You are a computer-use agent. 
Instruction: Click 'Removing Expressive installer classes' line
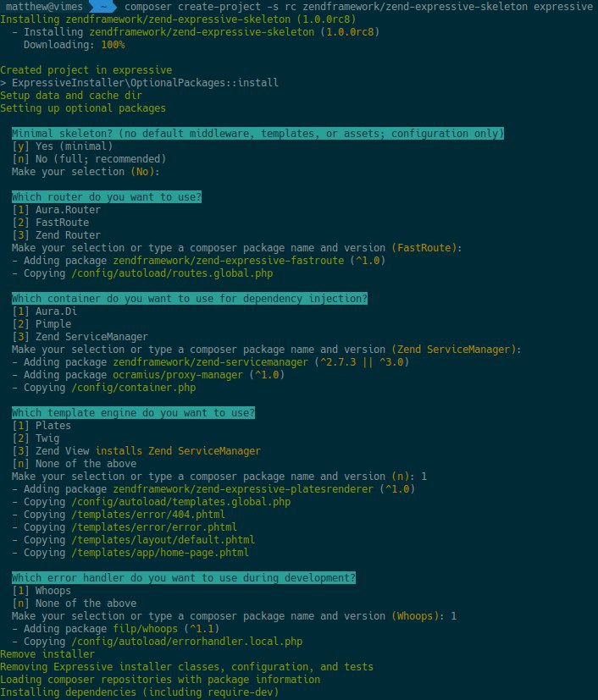186,667
